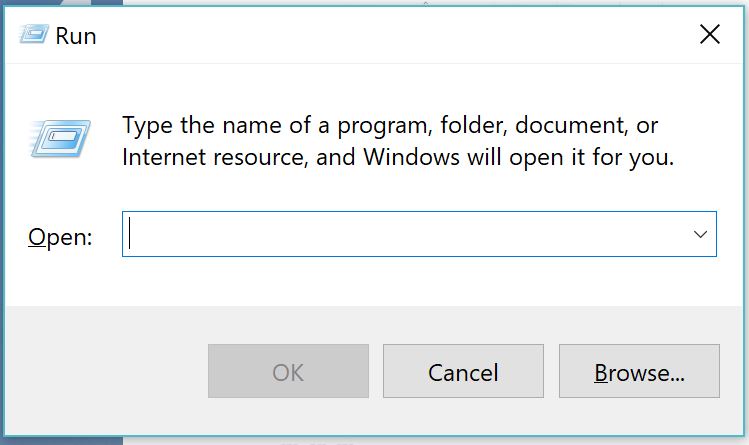The height and width of the screenshot is (445, 749).
Task: Click the "Open:" label
Action: pyautogui.click(x=60, y=237)
